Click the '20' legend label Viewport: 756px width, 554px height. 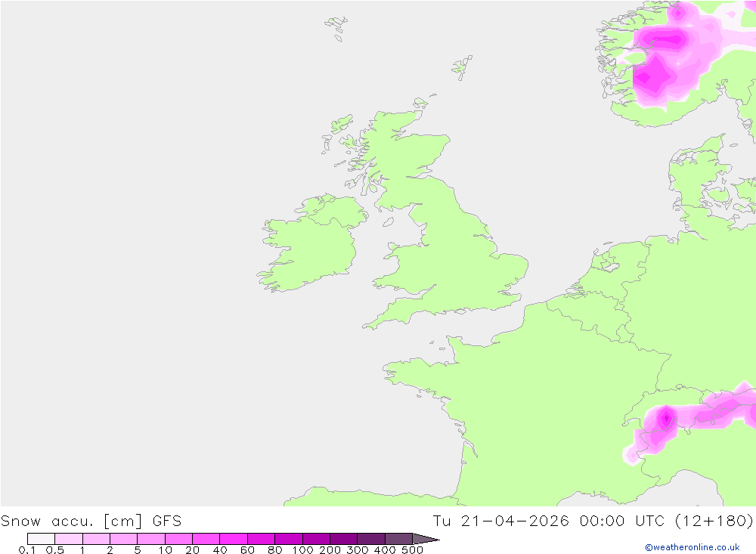pos(192,549)
